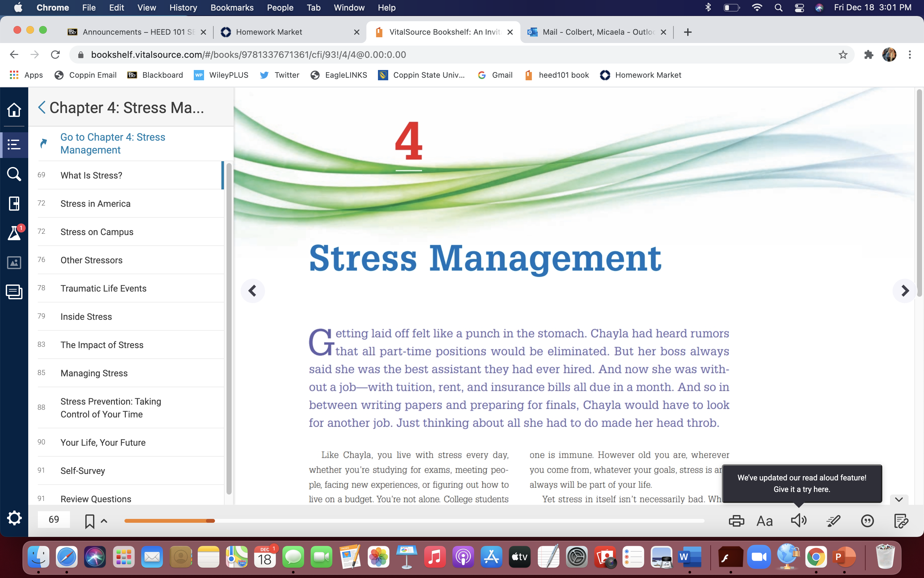Open the flashcards icon in sidebar
This screenshot has width=924, height=578.
(14, 203)
